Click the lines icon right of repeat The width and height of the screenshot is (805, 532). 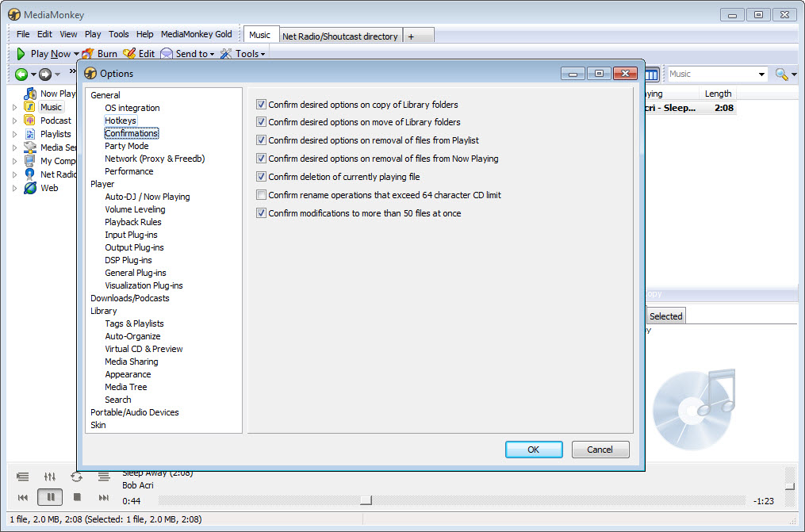104,477
